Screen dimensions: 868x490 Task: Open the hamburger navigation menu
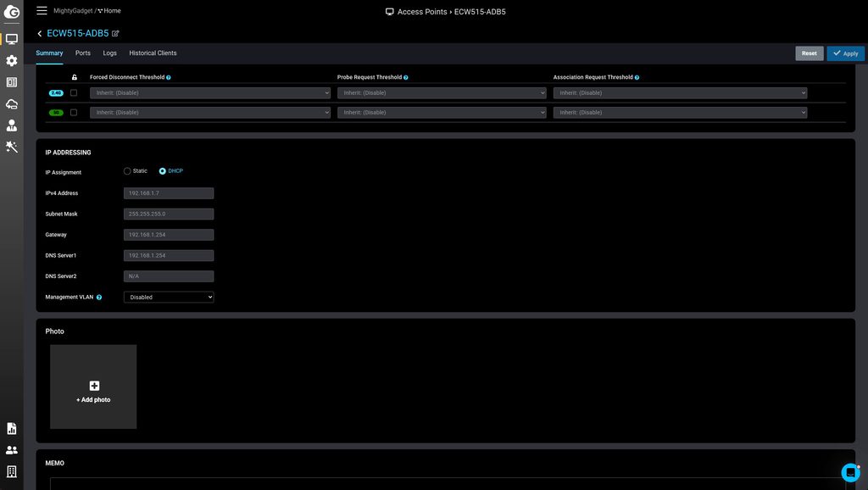pyautogui.click(x=42, y=10)
